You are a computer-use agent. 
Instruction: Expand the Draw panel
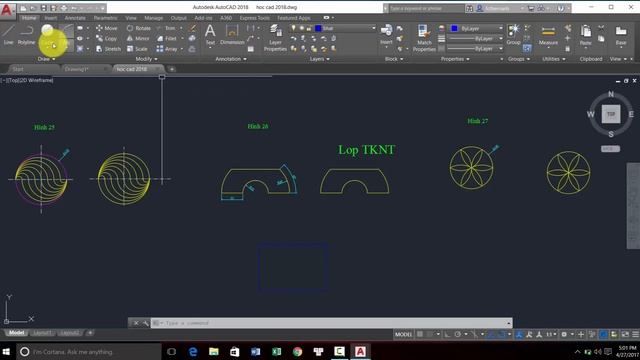[46, 59]
